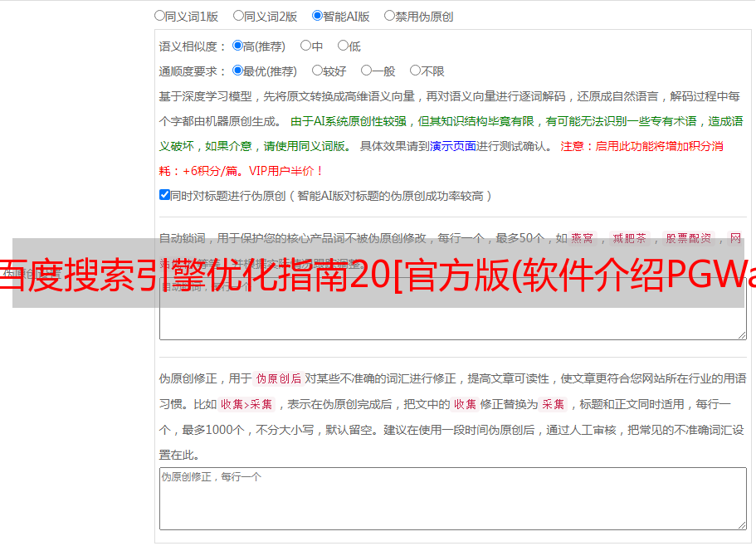Viewport: 756px width, 546px height.
Task: Click the 燕窝 example keyword
Action: (583, 238)
